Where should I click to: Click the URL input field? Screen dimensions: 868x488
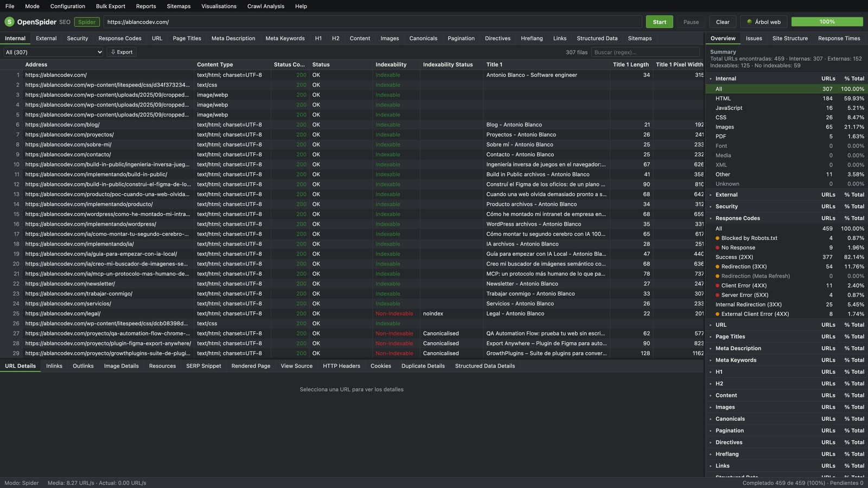coord(373,22)
